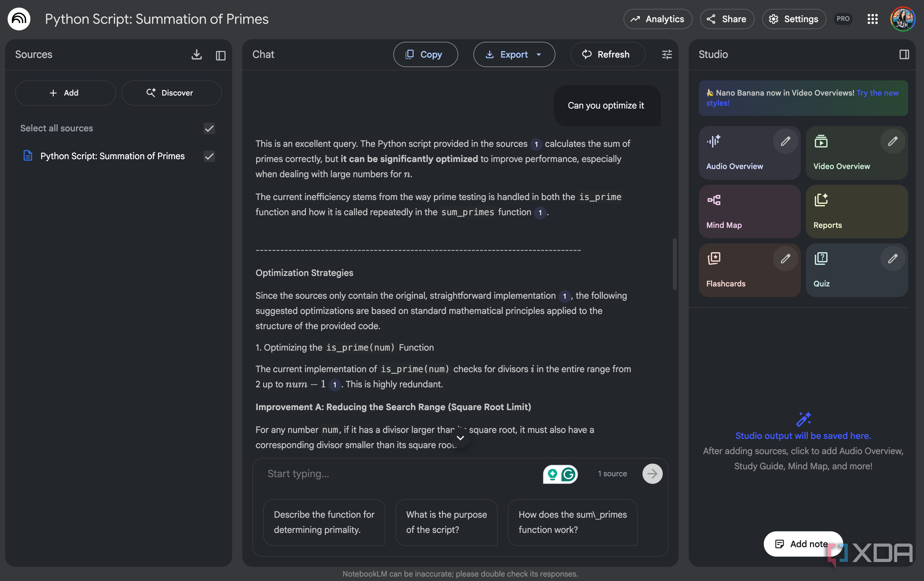Select suggestion 'Describe the function for determining primality.'
This screenshot has width=924, height=581.
[324, 522]
